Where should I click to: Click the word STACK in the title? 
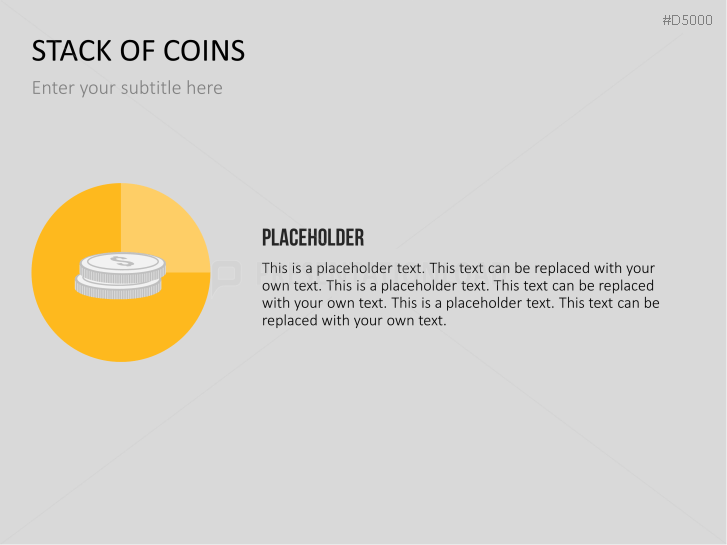click(x=69, y=51)
